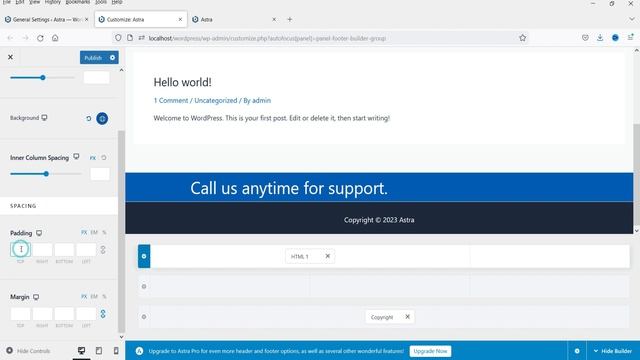Switch to desktop preview mode
640x360 pixels.
click(x=82, y=351)
